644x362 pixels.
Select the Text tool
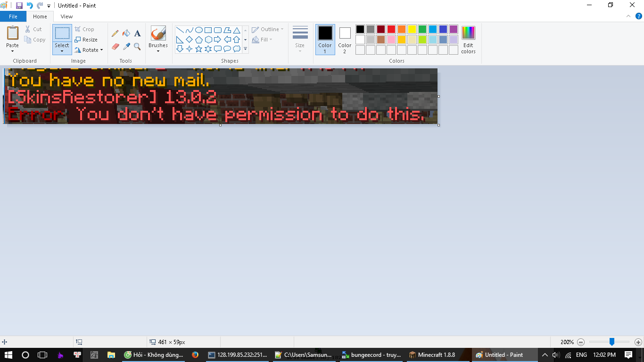[137, 33]
